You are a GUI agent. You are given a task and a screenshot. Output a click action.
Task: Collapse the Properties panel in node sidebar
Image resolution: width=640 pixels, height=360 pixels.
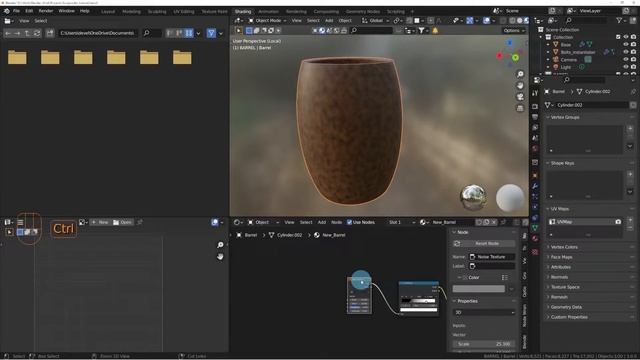(467, 301)
